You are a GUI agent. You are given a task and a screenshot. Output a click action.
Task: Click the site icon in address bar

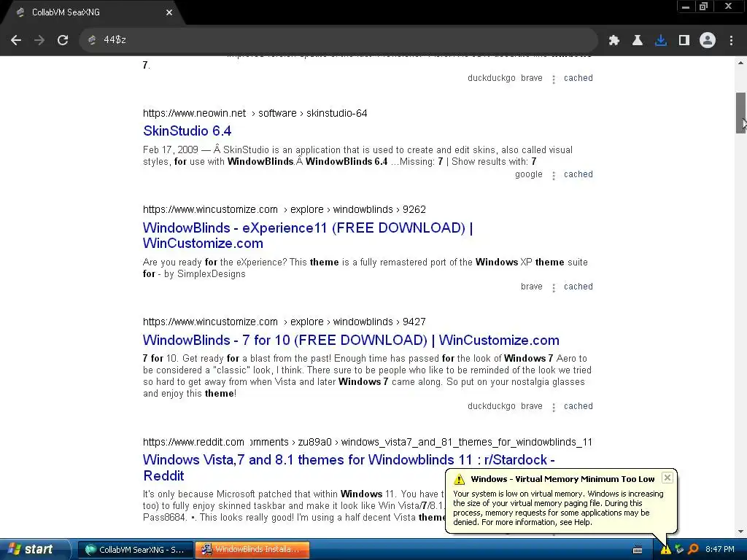92,40
